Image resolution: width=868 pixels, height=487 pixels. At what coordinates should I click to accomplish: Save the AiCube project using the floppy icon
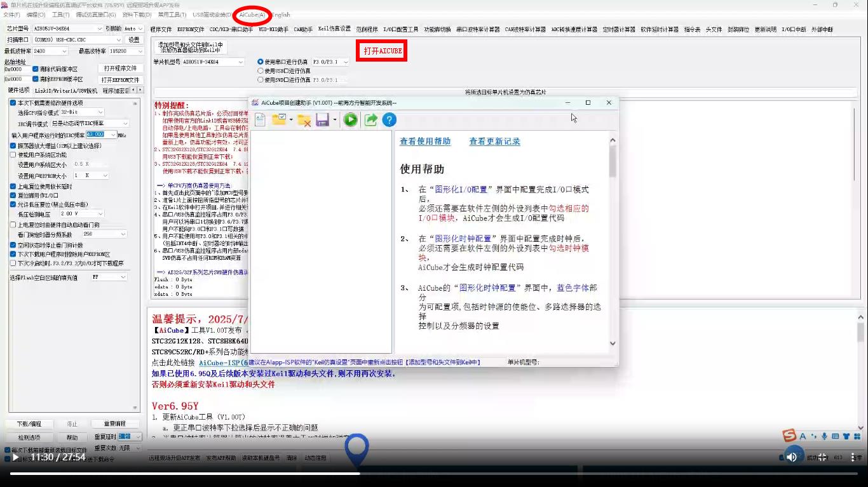(323, 119)
